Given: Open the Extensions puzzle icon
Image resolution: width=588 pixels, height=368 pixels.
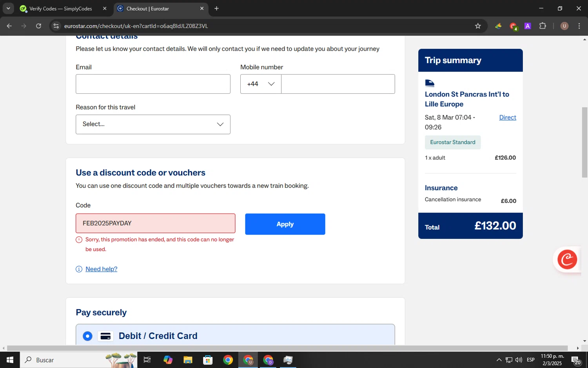Looking at the screenshot, I should pos(543,26).
